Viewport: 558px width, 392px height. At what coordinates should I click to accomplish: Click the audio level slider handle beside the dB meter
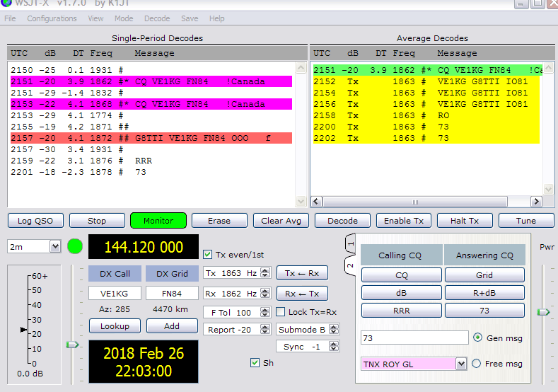[73, 345]
